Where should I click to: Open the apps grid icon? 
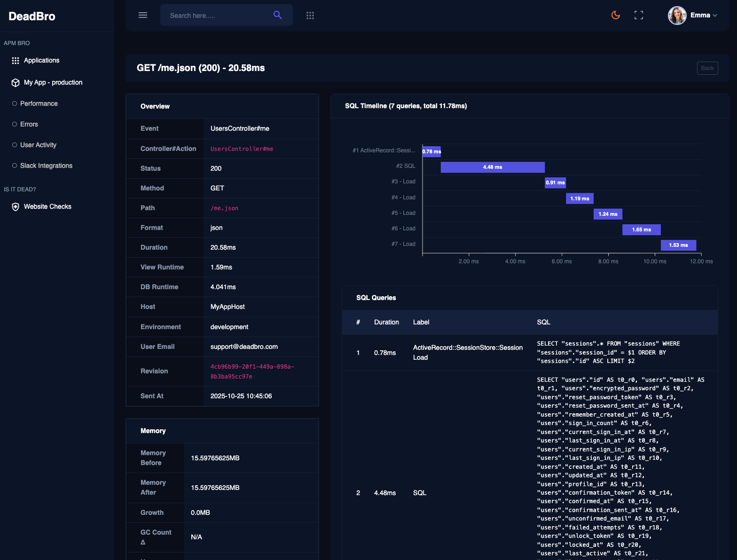pos(310,16)
